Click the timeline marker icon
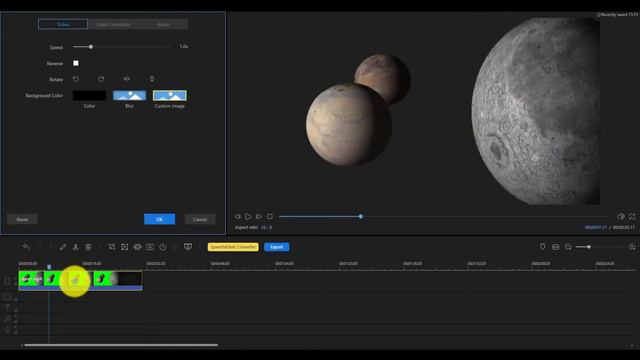This screenshot has height=360, width=640. click(542, 247)
